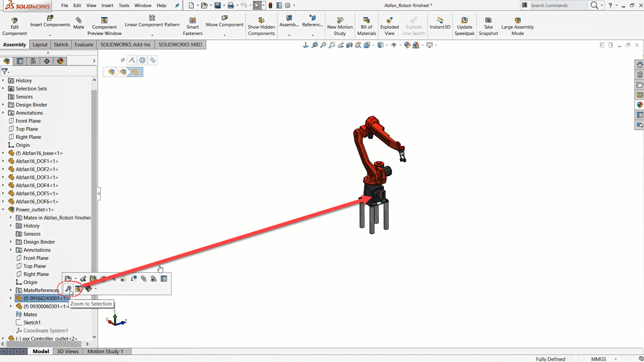The height and width of the screenshot is (362, 644).
Task: Open the Mate tool in the ribbon
Action: (79, 23)
